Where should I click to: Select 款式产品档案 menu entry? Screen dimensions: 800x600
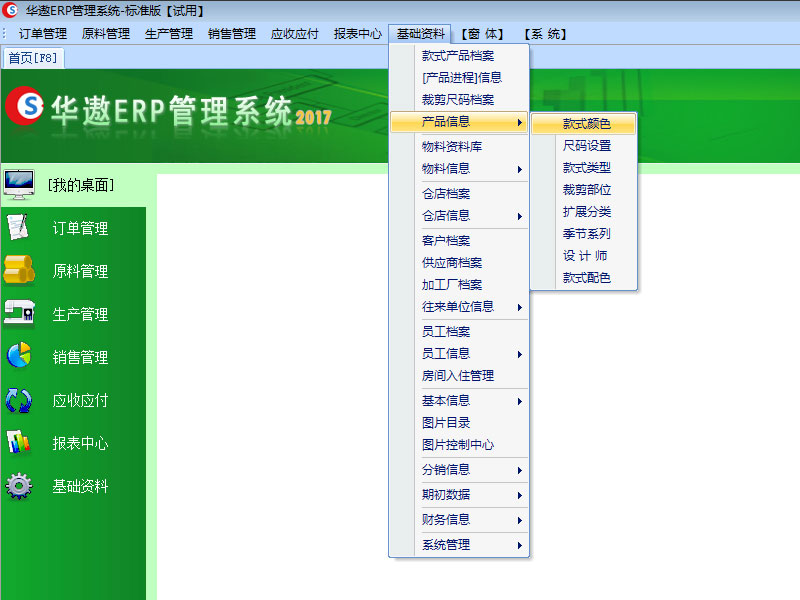(458, 56)
